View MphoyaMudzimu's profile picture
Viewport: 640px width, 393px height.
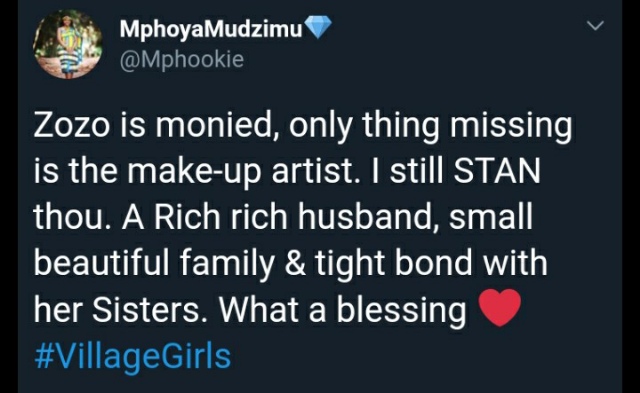pos(67,44)
